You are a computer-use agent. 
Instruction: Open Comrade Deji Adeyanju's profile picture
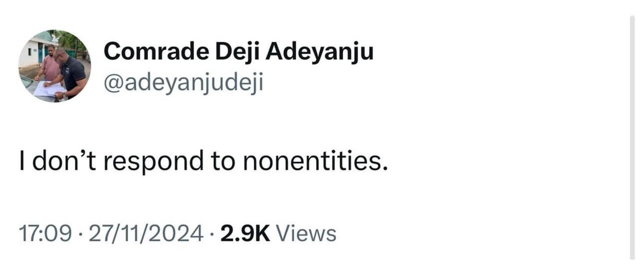[x=55, y=66]
